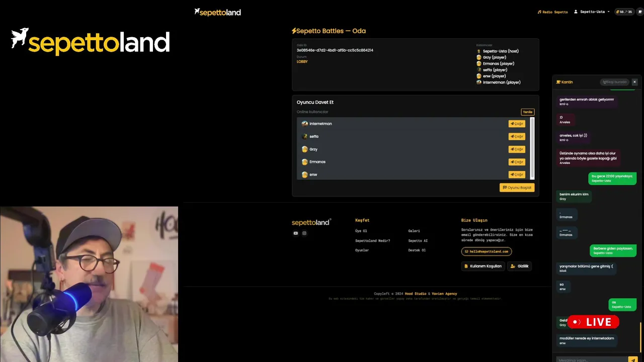
Task: Open 'Sepettoland Nedir?' footer link
Action: (372, 241)
